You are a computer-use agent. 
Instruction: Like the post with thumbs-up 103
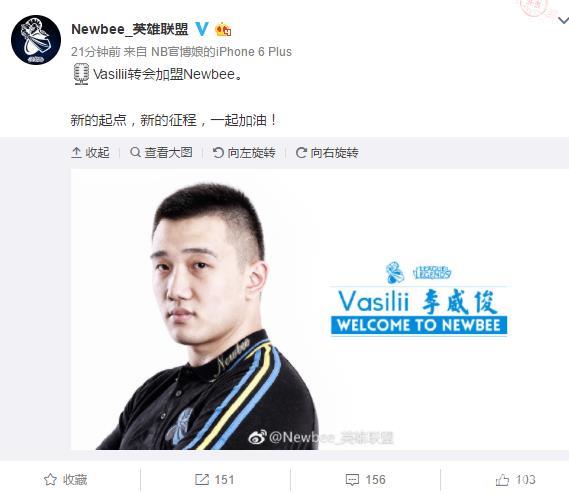click(502, 480)
